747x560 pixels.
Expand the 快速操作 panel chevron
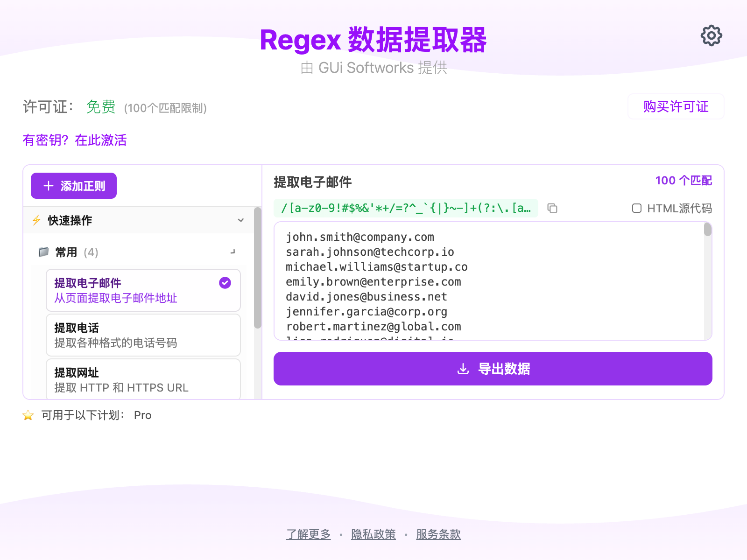coord(241,220)
